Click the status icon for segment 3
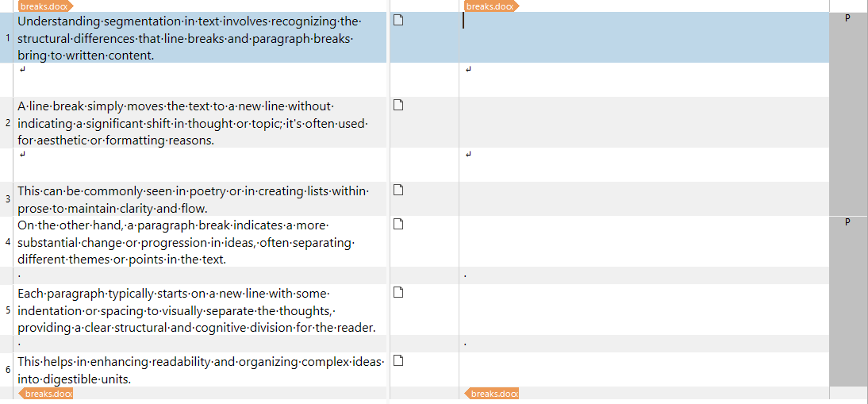The width and height of the screenshot is (868, 404). click(398, 190)
